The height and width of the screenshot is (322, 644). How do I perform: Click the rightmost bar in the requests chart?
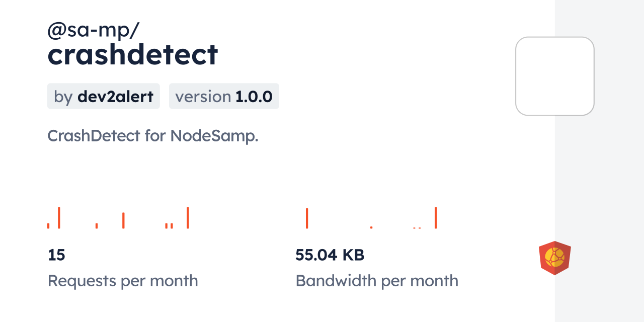[x=188, y=218]
